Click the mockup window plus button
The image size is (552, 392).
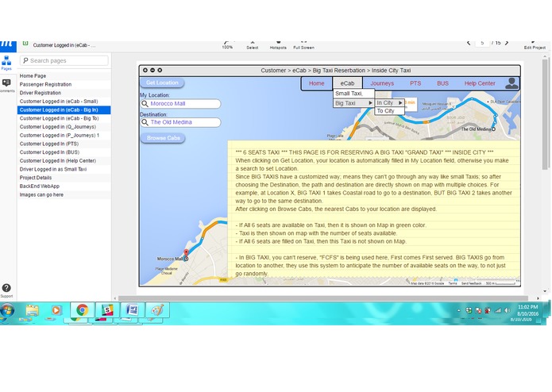pos(145,71)
